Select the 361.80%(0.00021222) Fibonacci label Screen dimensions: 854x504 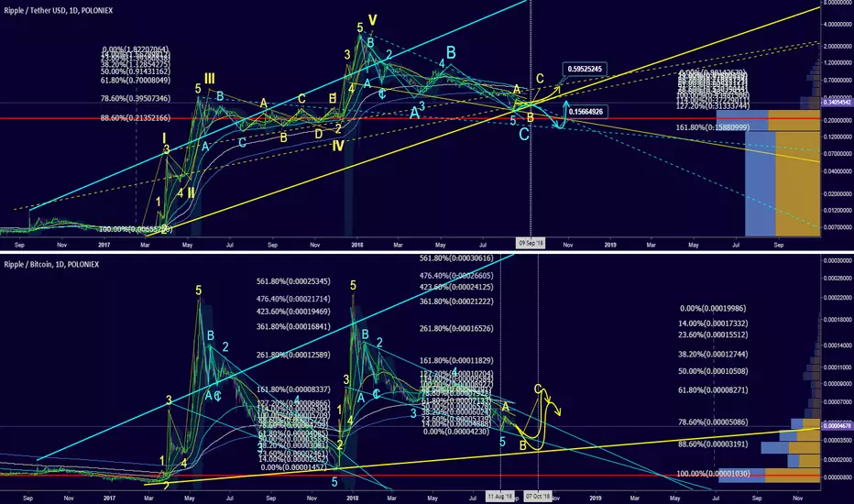(456, 301)
